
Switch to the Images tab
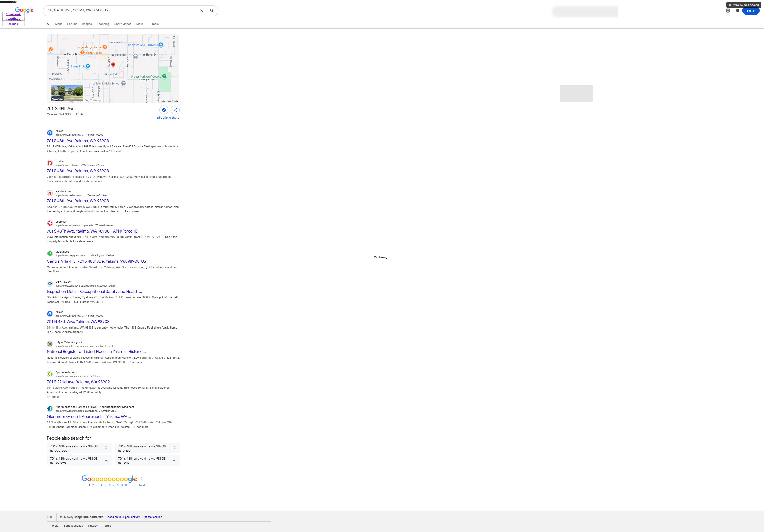click(87, 24)
